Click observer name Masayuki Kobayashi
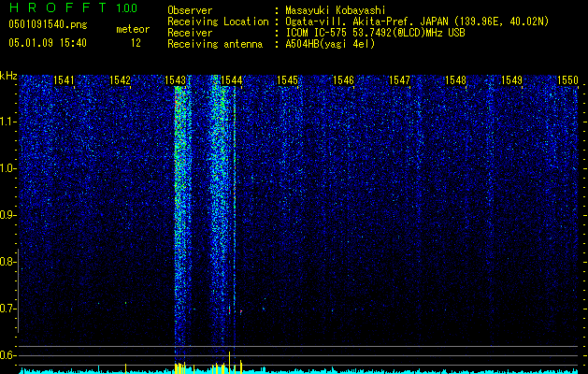 (336, 10)
